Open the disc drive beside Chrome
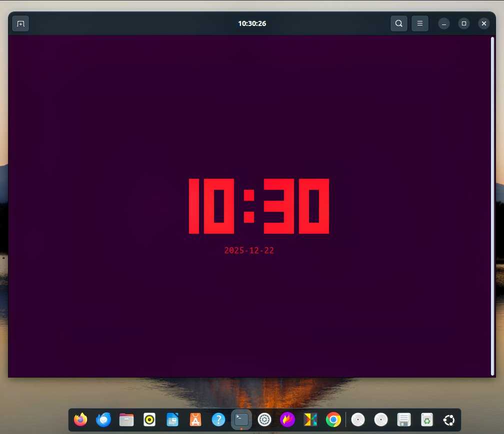The width and height of the screenshot is (504, 434). (358, 420)
